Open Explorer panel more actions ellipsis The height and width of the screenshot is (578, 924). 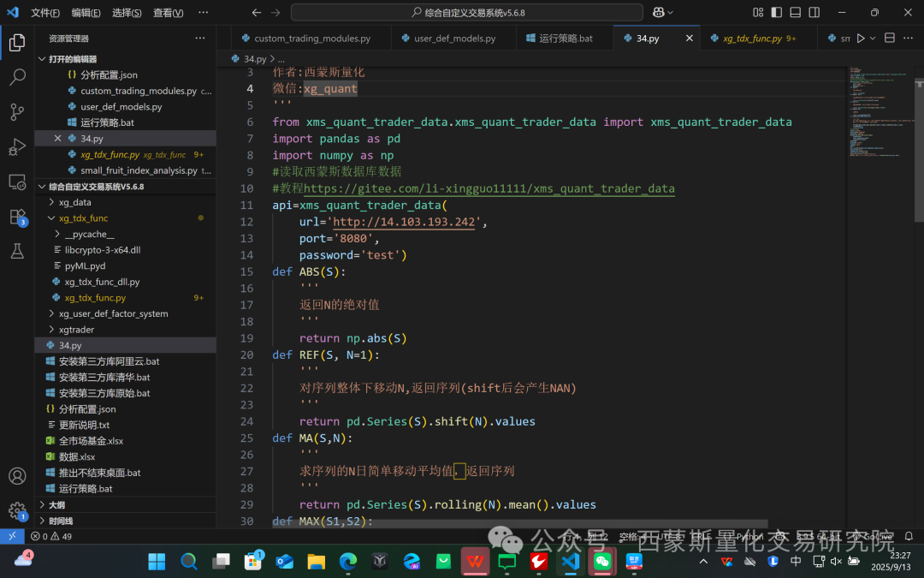coord(200,39)
